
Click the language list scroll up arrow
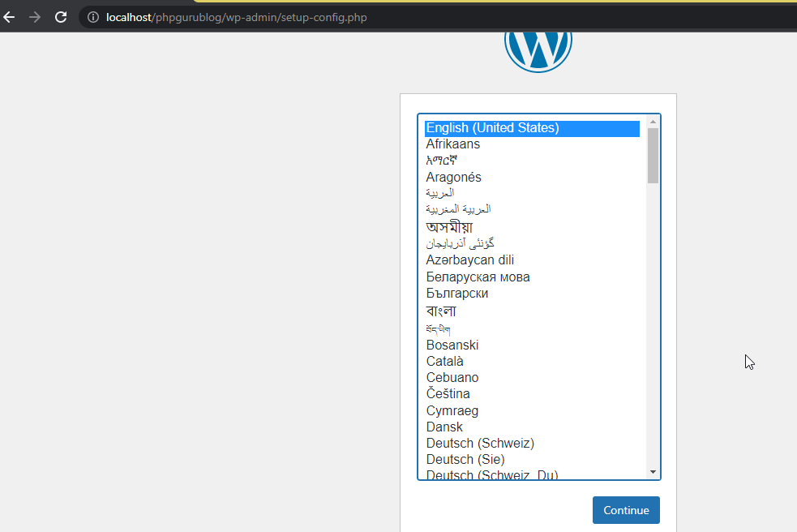pos(653,122)
